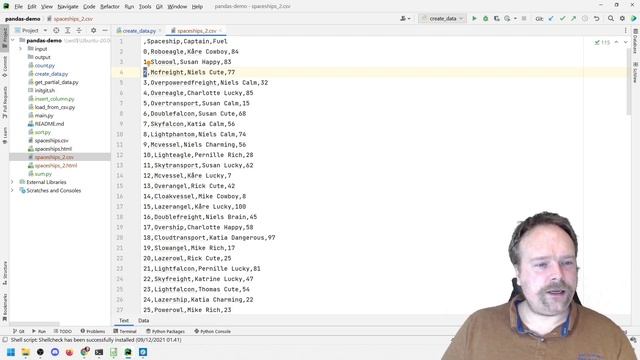Expand Scratches and Consoles node
The width and height of the screenshot is (640, 360).
click(x=12, y=190)
